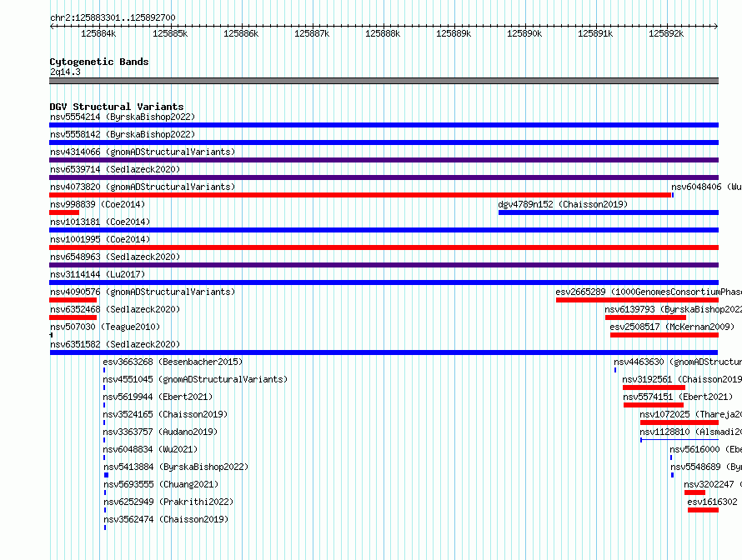
Task: Click the nsv5619944 (Ebert2021) label
Action: point(158,397)
